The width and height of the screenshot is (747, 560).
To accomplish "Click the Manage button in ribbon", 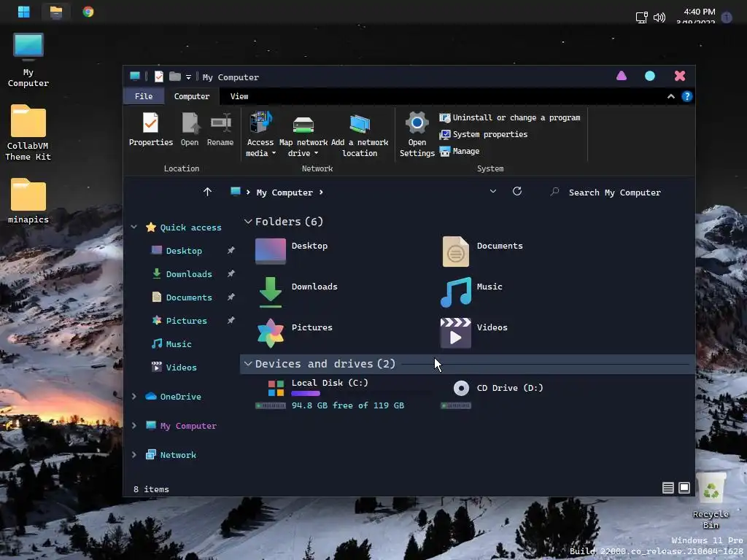I will [460, 151].
